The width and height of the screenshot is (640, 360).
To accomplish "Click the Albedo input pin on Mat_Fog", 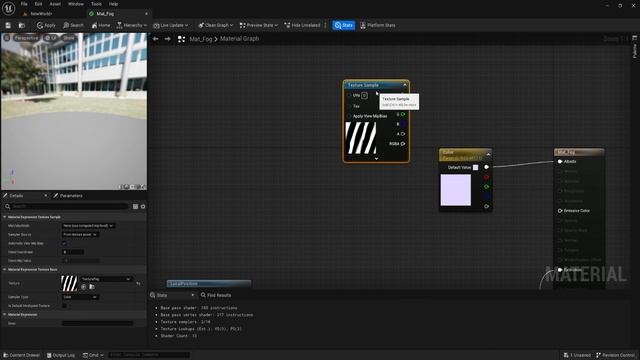I will [x=560, y=162].
